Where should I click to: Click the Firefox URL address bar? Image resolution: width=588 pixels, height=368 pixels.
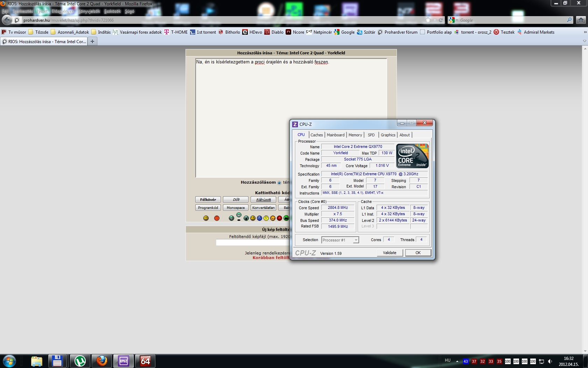click(x=224, y=20)
